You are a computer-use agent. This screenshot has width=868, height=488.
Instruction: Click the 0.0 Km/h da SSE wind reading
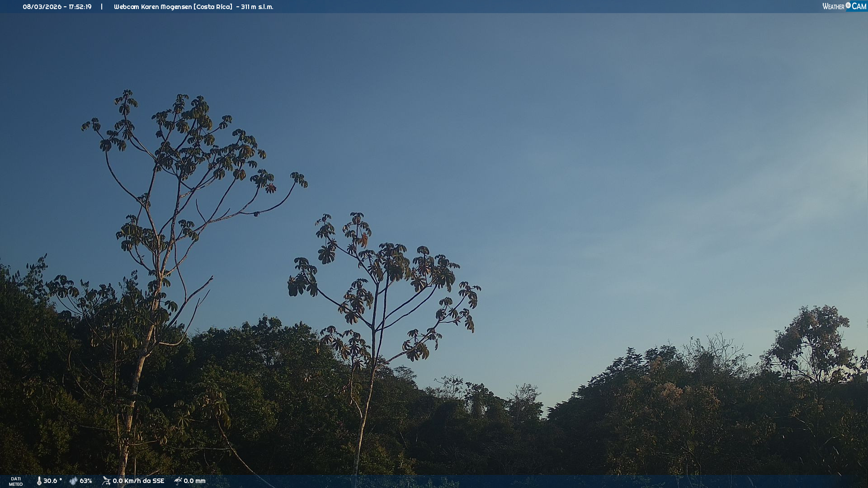point(138,481)
